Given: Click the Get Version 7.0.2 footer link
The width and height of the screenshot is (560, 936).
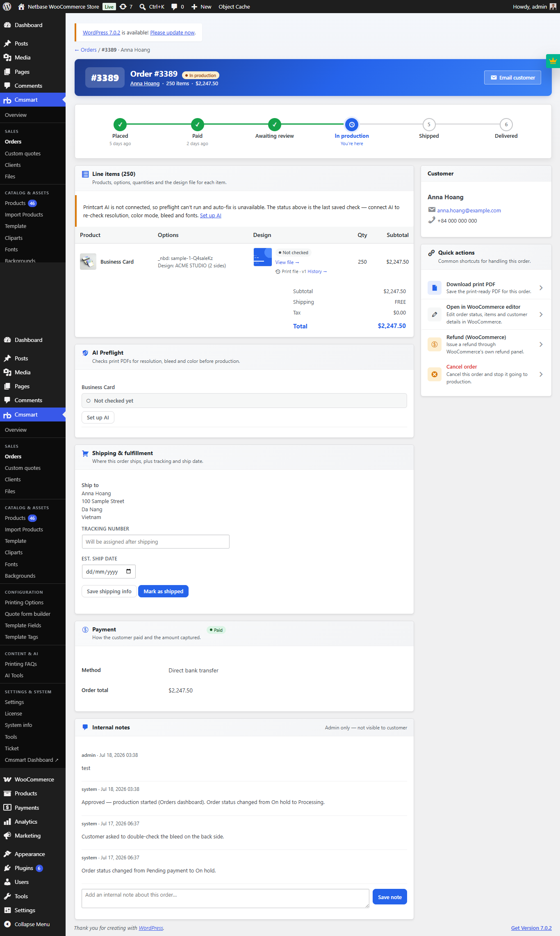Looking at the screenshot, I should [x=531, y=928].
